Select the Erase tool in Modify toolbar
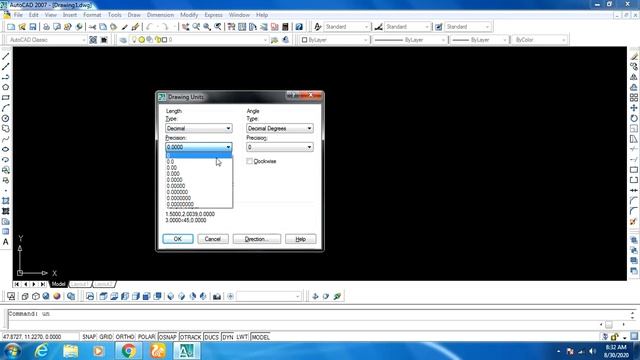 click(634, 56)
